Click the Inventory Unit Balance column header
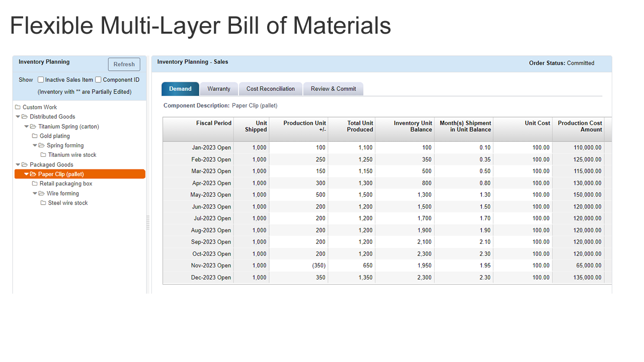 pos(405,129)
